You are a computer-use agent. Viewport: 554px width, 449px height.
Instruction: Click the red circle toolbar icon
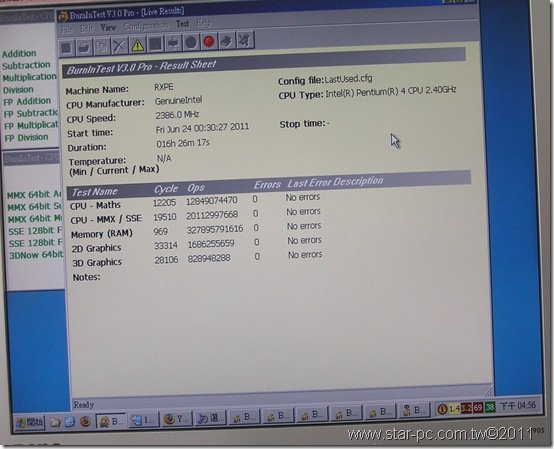(209, 42)
